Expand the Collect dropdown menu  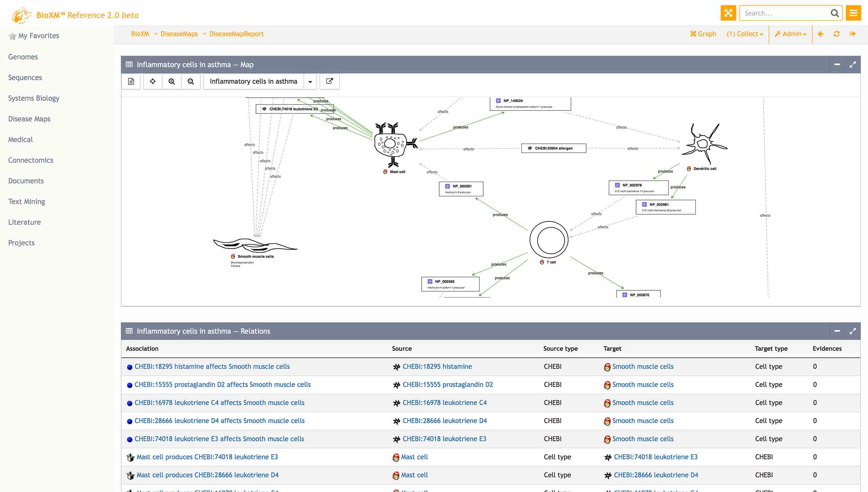click(x=745, y=34)
